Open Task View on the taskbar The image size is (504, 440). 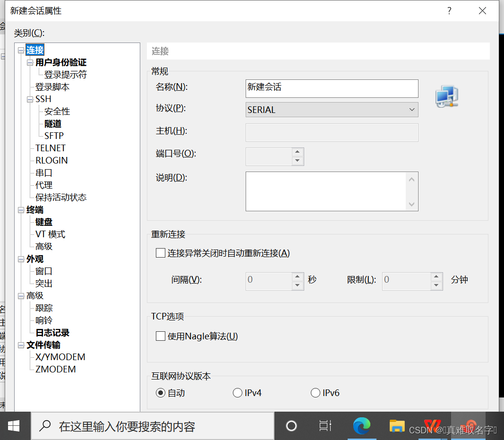(325, 426)
